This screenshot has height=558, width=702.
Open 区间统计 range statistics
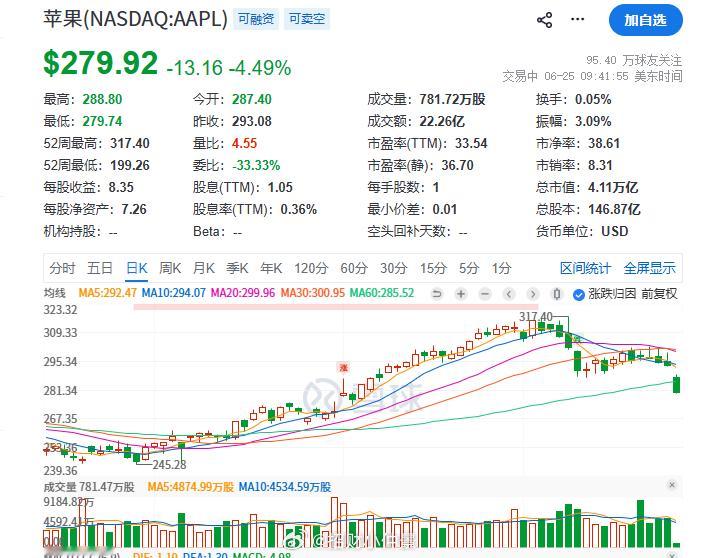pyautogui.click(x=586, y=268)
